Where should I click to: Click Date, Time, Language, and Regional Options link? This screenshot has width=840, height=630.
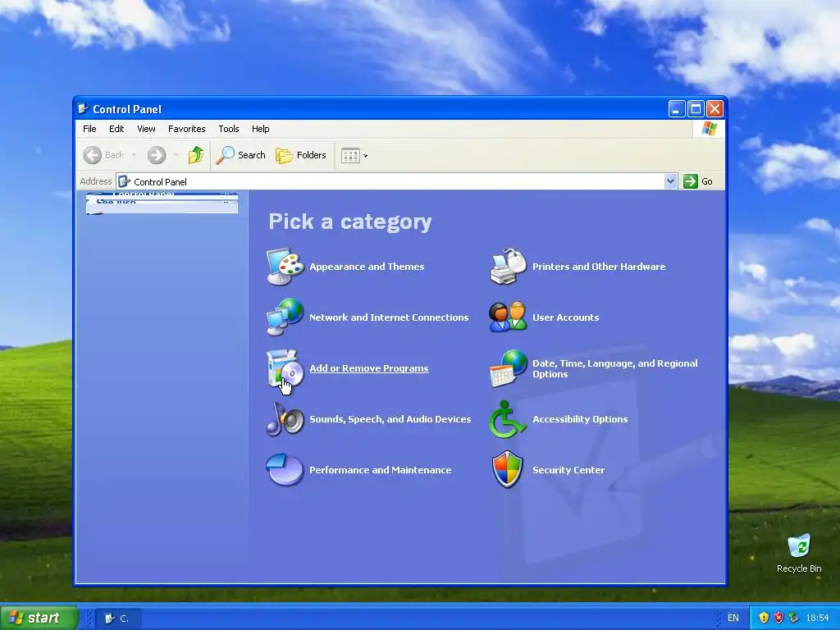click(x=615, y=368)
